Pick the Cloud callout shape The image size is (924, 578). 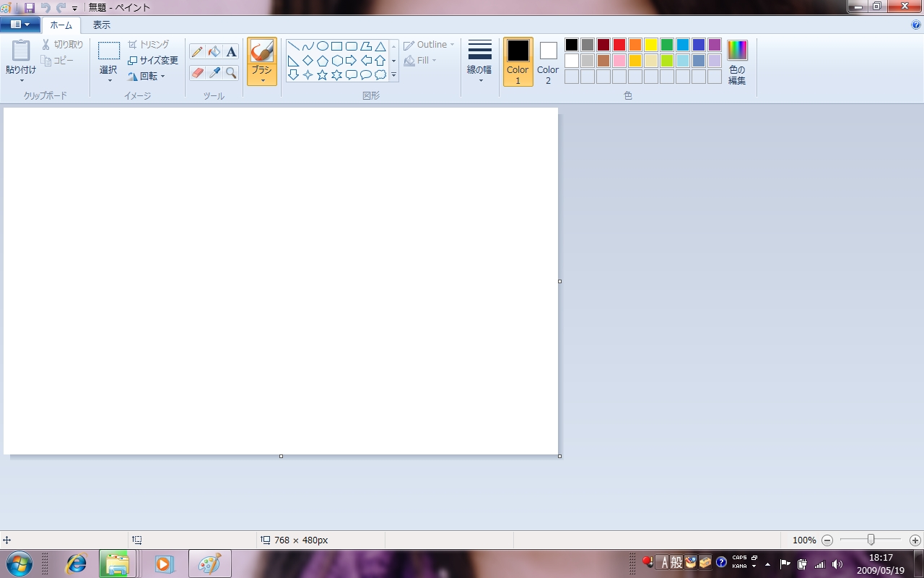(x=380, y=74)
